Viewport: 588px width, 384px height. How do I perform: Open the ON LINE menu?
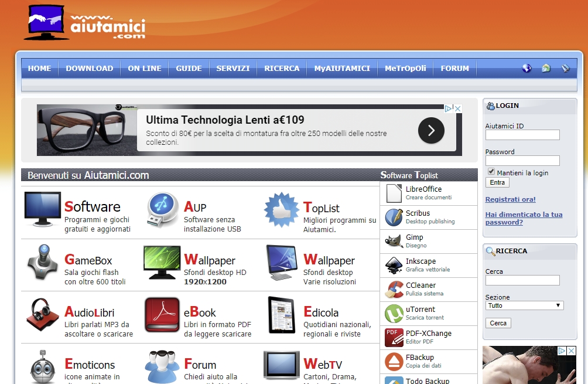tap(145, 69)
